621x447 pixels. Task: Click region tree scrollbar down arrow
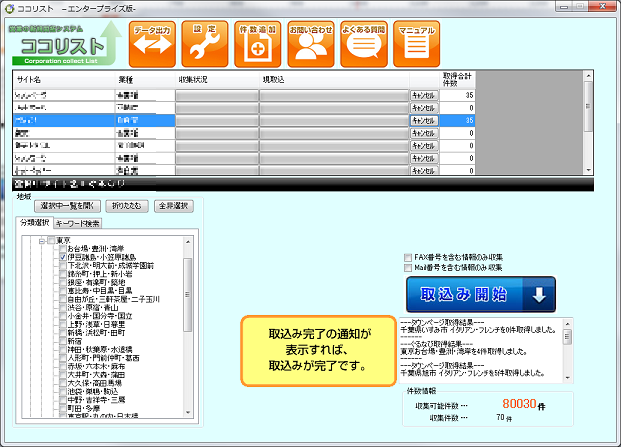[x=188, y=413]
